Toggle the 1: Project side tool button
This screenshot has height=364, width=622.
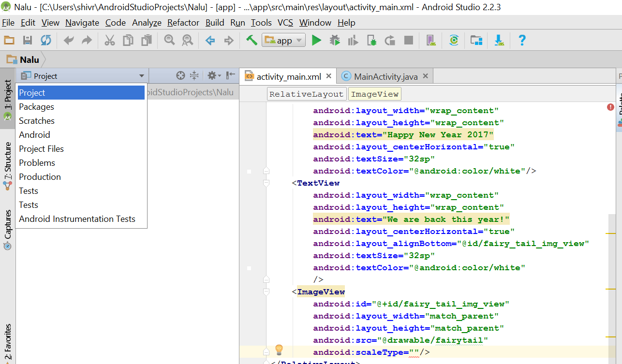(x=7, y=99)
